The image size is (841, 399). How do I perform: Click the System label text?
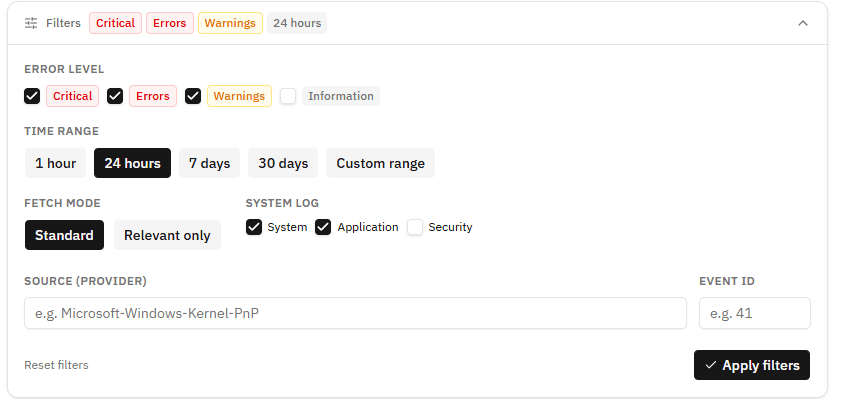(287, 227)
